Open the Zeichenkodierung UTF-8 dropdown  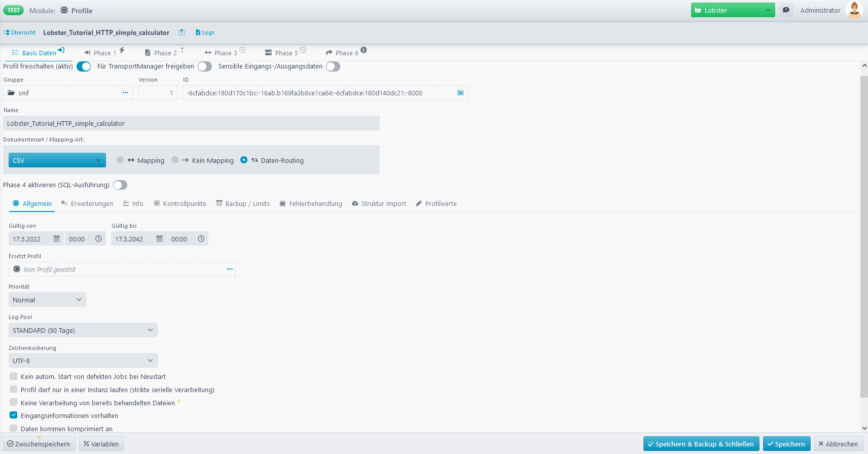(x=83, y=361)
